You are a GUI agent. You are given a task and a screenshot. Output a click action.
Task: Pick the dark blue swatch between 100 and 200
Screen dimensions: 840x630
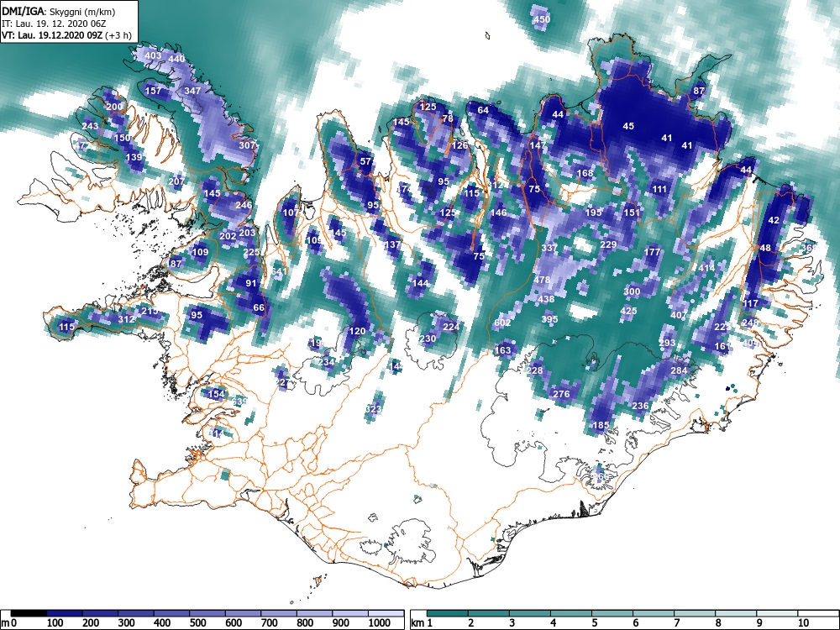point(65,613)
